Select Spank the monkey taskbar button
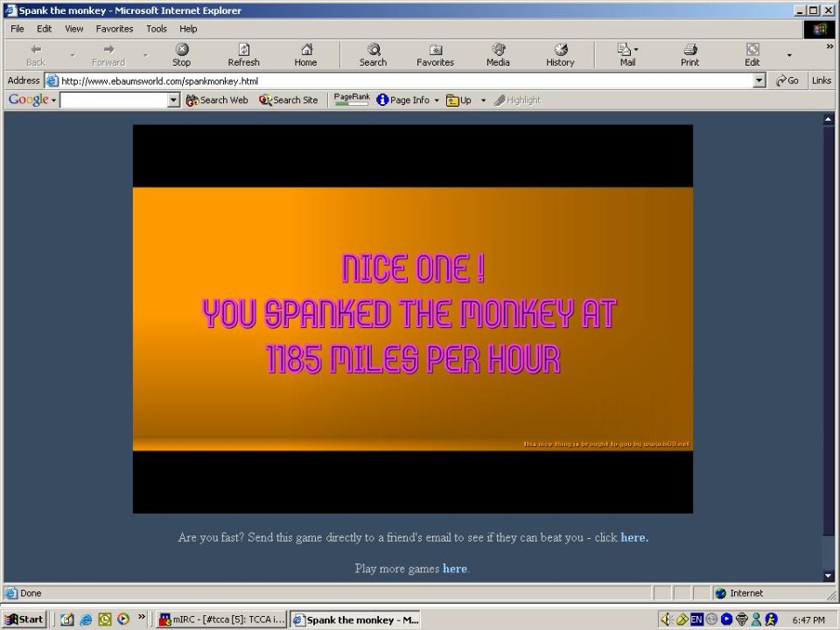 click(x=355, y=619)
